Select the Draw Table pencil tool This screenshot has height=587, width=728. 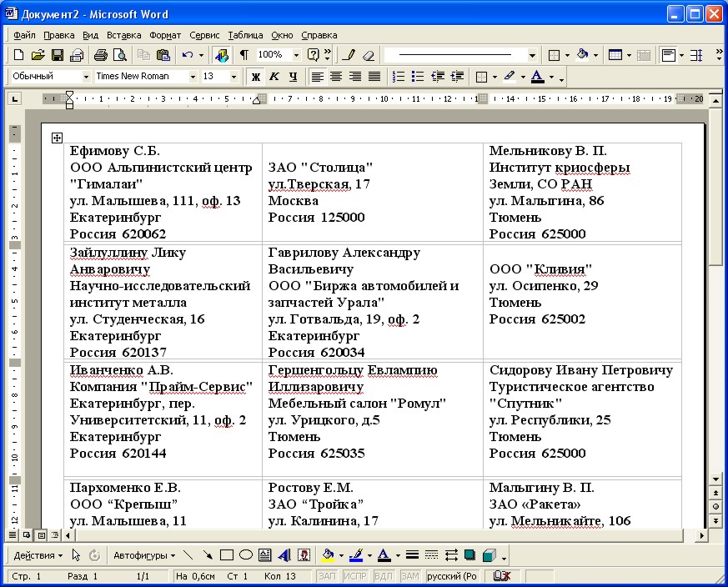[x=349, y=55]
